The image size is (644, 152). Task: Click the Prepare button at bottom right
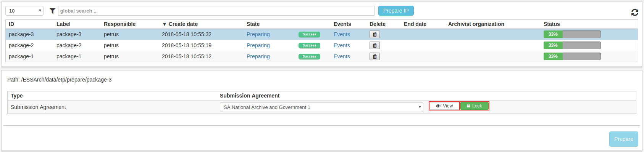point(623,139)
